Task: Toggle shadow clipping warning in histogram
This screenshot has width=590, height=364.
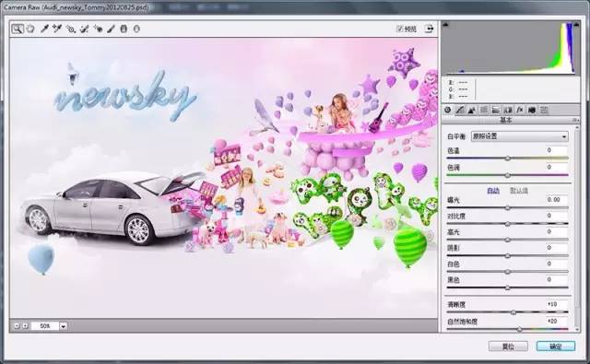Action: point(446,25)
